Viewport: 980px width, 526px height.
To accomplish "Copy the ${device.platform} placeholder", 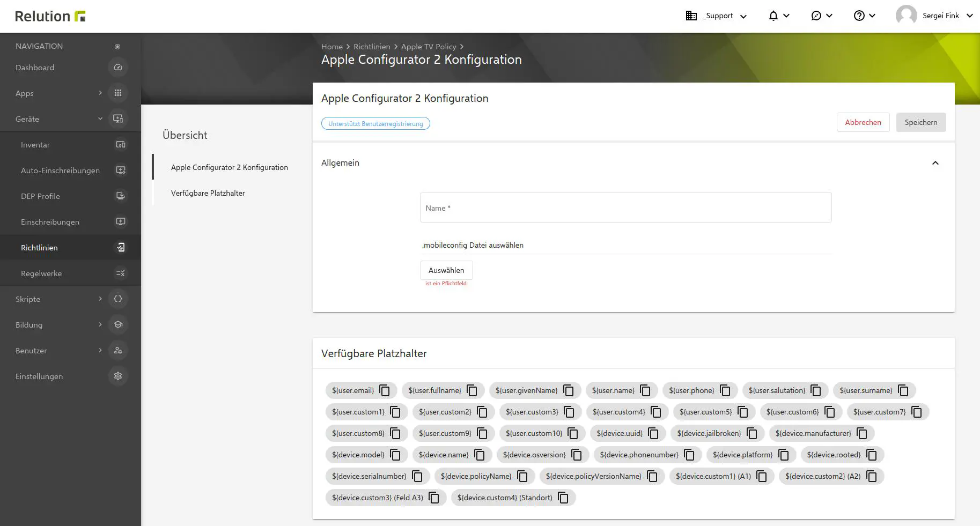I will point(784,455).
